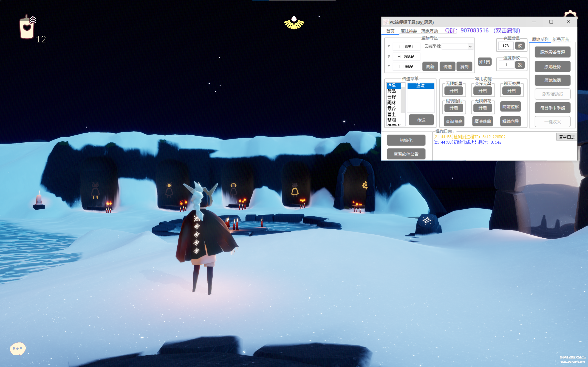Click the star-marked meditation stone

[427, 221]
